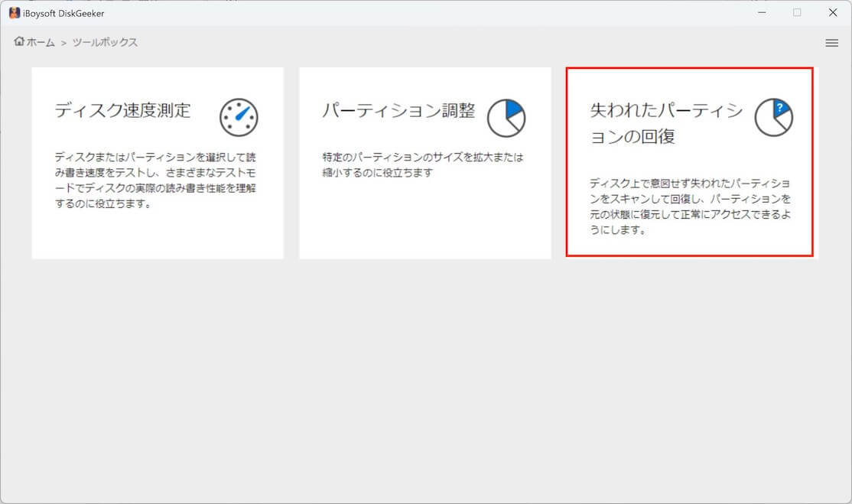Click the disk speed test description text
The image size is (852, 504).
click(x=155, y=180)
